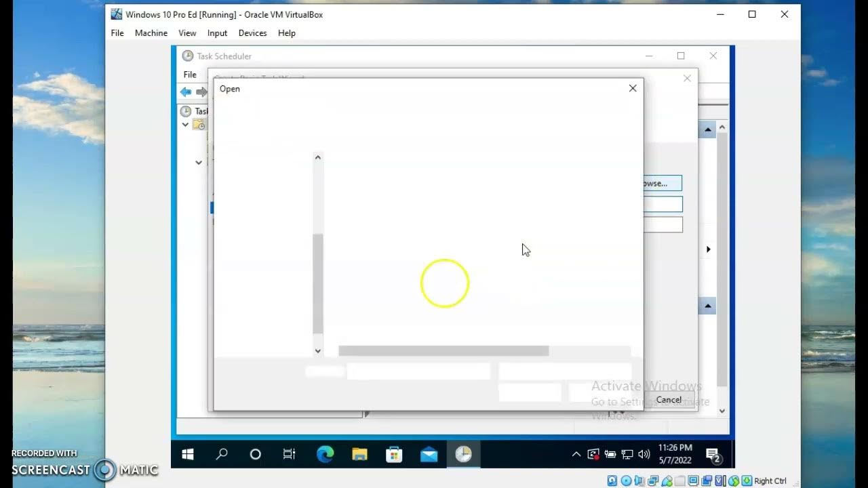Image resolution: width=868 pixels, height=488 pixels.
Task: Click the Actions pane scroll up arrow
Action: 722,127
